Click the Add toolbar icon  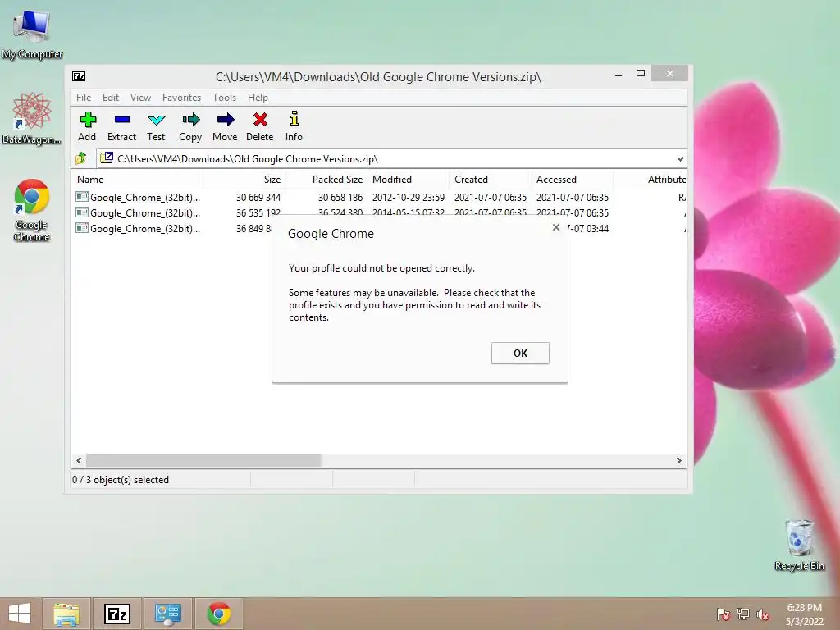pyautogui.click(x=87, y=126)
